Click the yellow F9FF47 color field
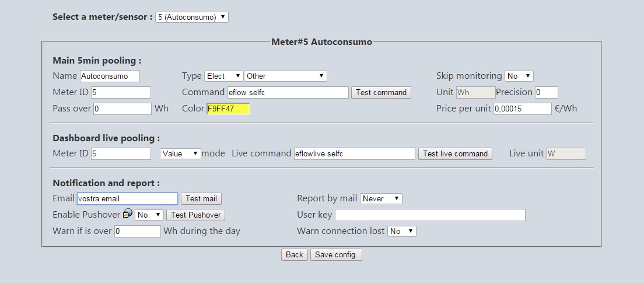 tap(228, 109)
